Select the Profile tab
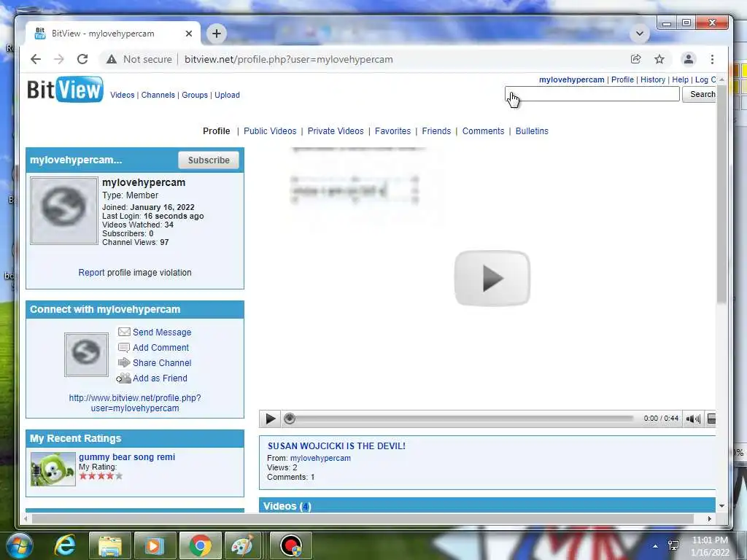This screenshot has height=560, width=747. click(216, 131)
